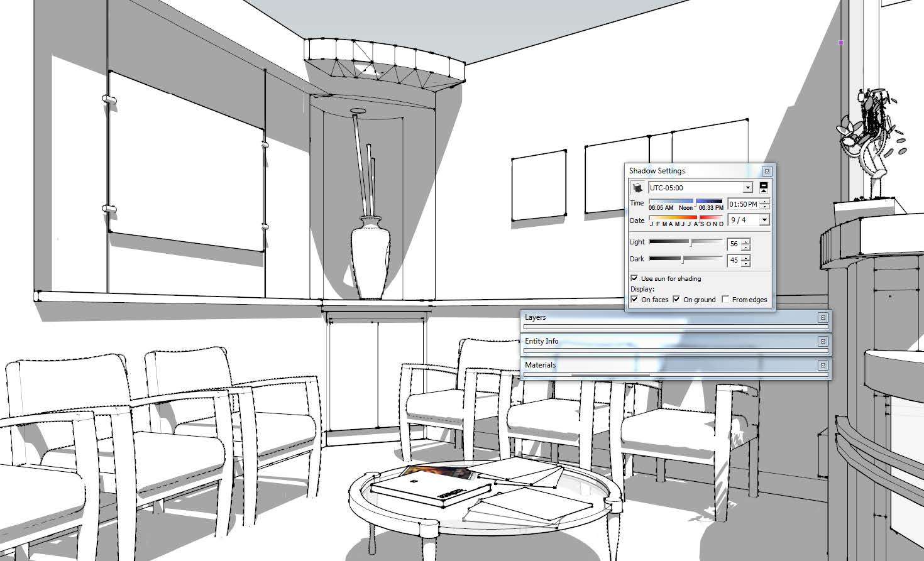
Task: Close the Entity Info panel
Action: (x=822, y=342)
